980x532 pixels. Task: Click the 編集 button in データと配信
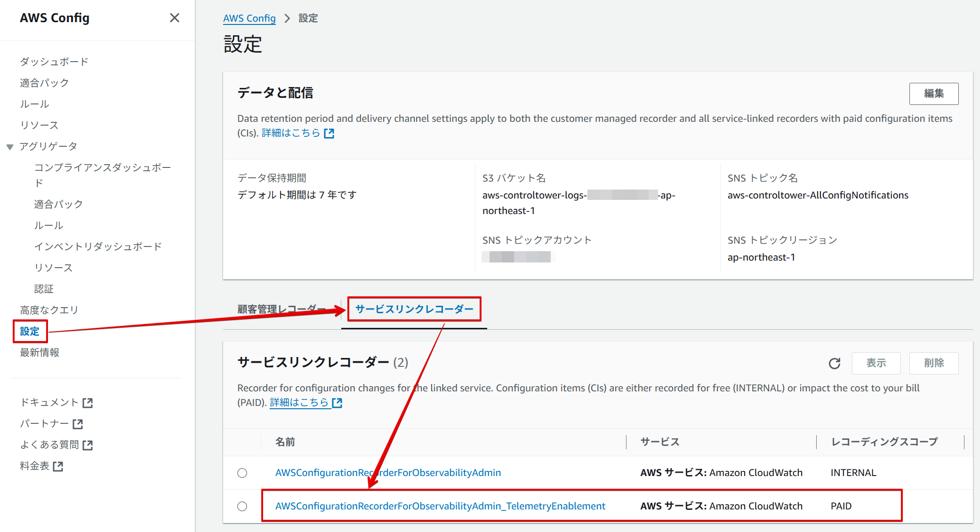point(933,94)
